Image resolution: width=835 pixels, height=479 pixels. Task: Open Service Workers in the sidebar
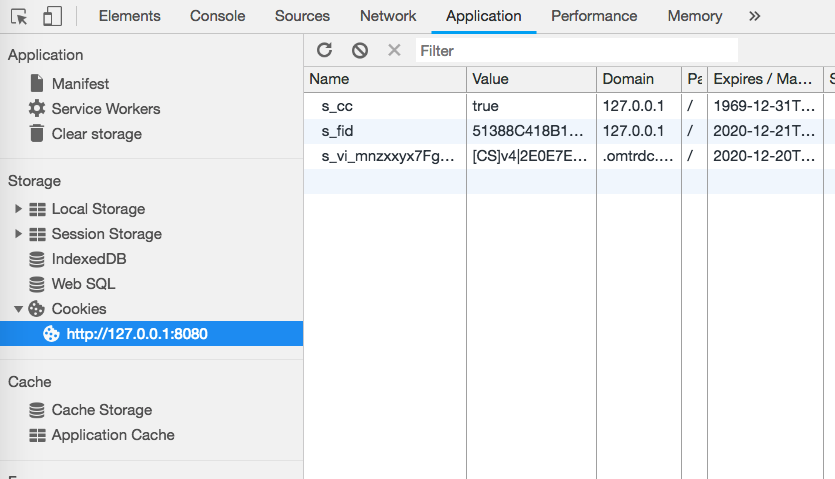click(x=105, y=109)
